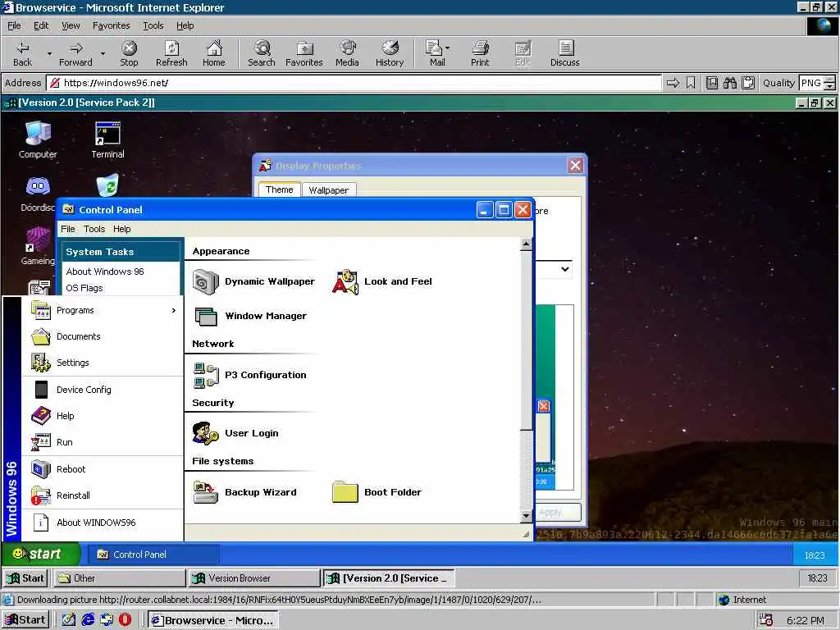Image resolution: width=840 pixels, height=630 pixels.
Task: Expand Programs submenu in start menu
Action: click(x=103, y=310)
